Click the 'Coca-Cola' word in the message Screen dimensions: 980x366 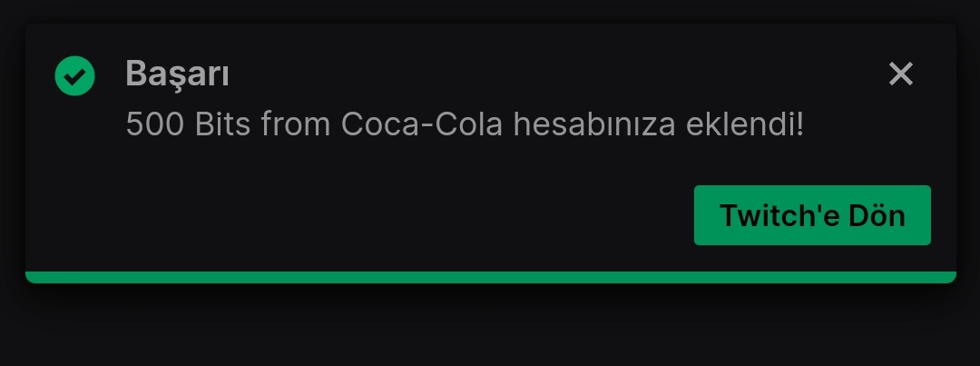point(422,124)
